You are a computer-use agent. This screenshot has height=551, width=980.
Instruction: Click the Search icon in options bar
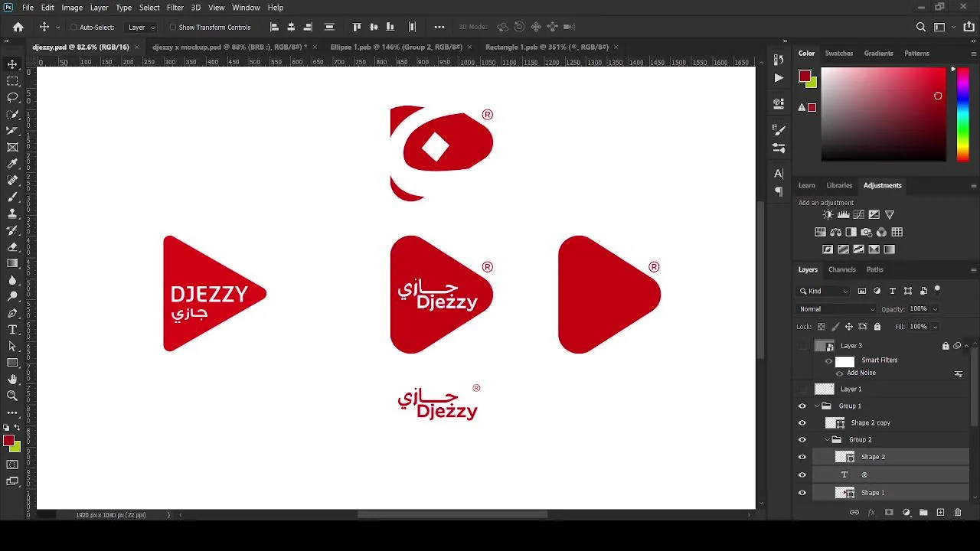[921, 27]
